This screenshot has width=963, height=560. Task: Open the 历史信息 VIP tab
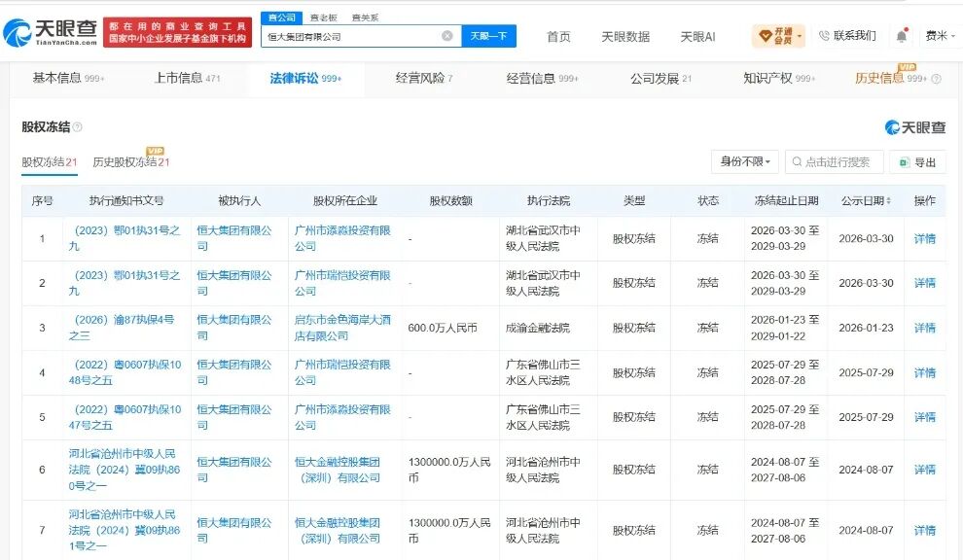point(890,78)
